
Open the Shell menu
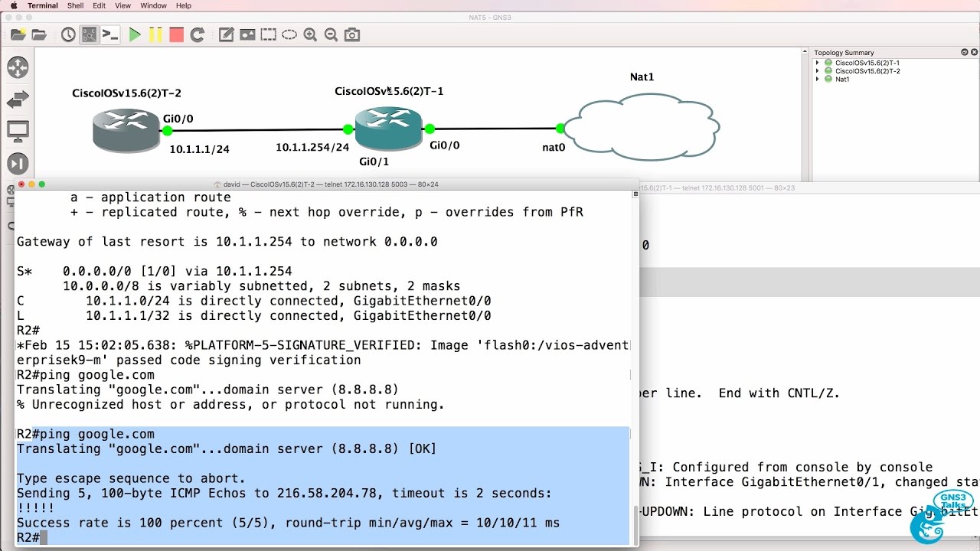(x=75, y=5)
